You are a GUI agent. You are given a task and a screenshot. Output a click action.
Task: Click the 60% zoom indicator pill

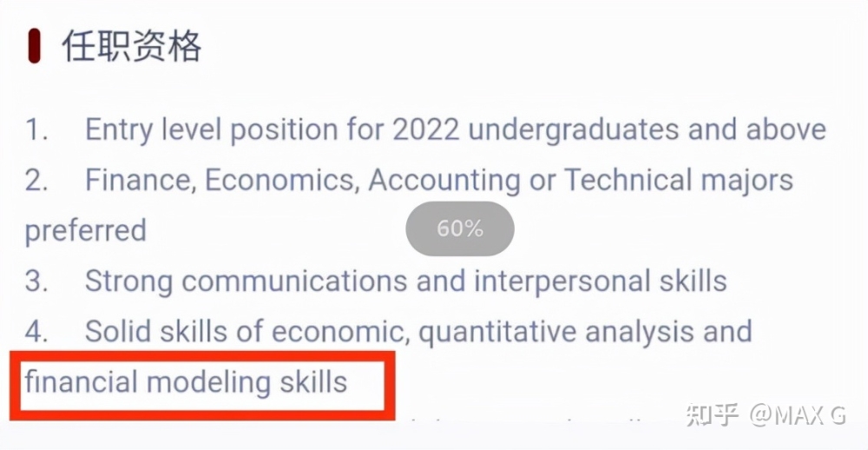pos(460,228)
